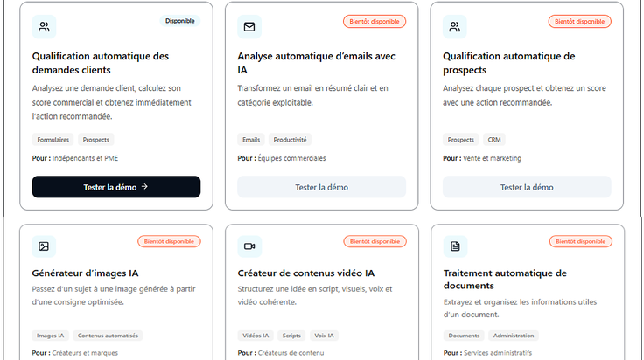Click the document icon on Traitement automatique card
Screen dimensions: 644x360
click(x=455, y=246)
